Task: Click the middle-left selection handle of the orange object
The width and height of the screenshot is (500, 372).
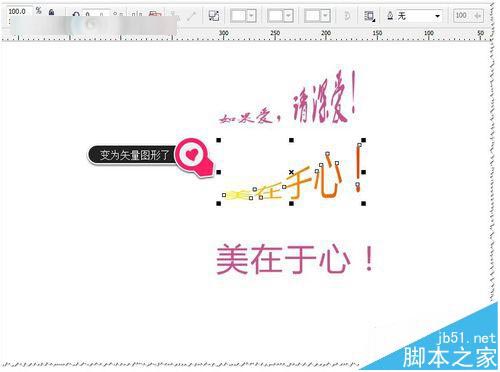Action: [x=219, y=172]
